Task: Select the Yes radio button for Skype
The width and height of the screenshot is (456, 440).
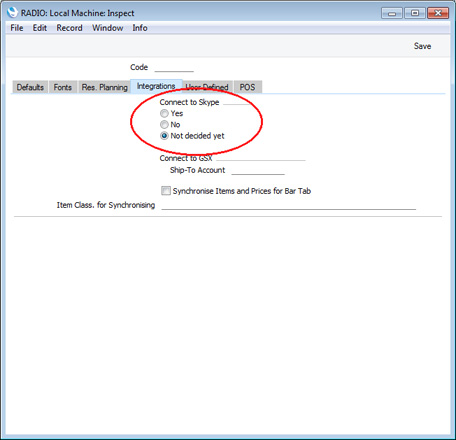Action: tap(164, 113)
